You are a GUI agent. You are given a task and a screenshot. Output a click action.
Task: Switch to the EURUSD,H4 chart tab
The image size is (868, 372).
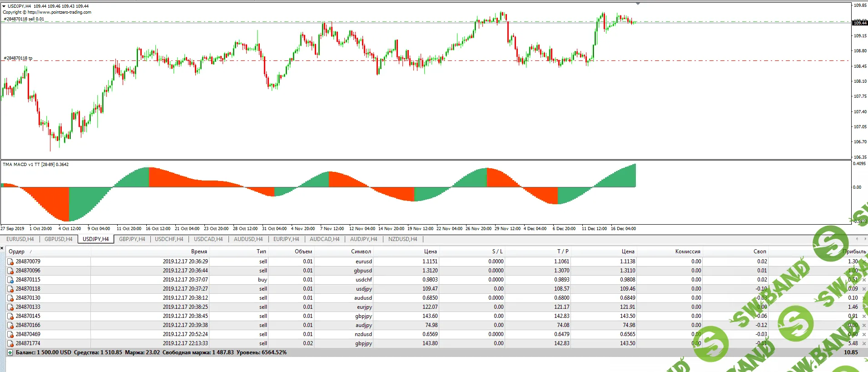(20, 239)
